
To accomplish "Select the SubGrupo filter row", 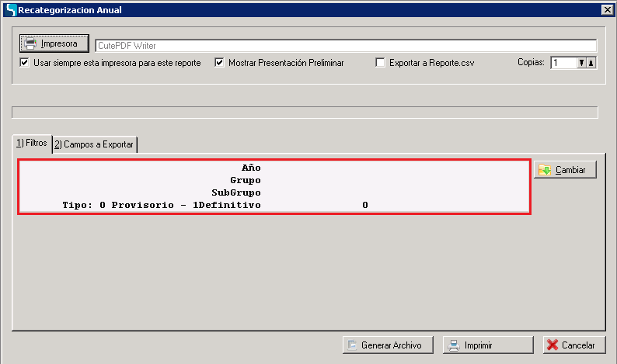I will coord(274,192).
